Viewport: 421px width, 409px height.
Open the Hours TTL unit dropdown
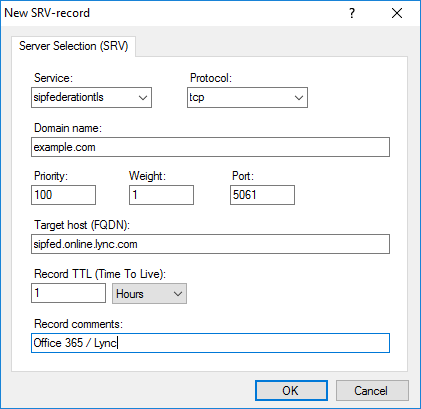pyautogui.click(x=149, y=293)
